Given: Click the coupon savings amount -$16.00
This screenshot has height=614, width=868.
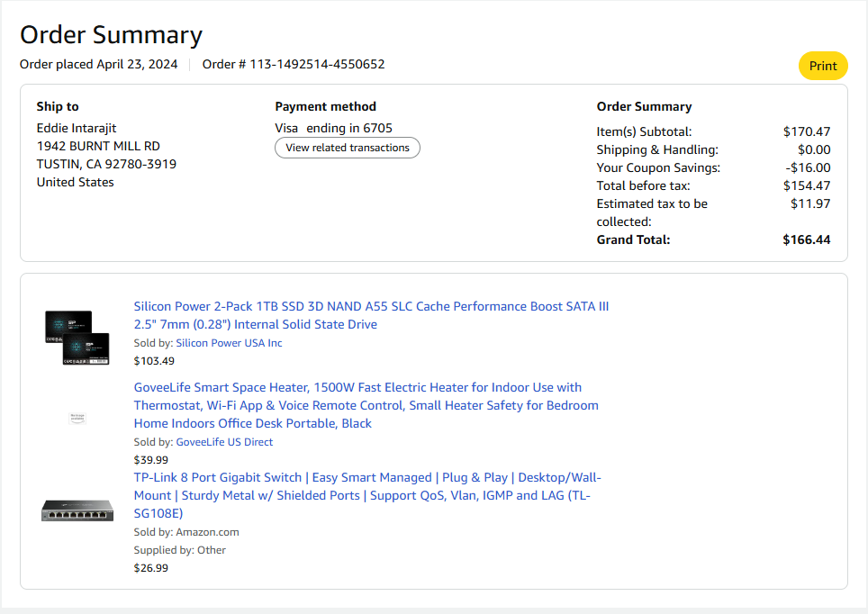Looking at the screenshot, I should pyautogui.click(x=808, y=167).
